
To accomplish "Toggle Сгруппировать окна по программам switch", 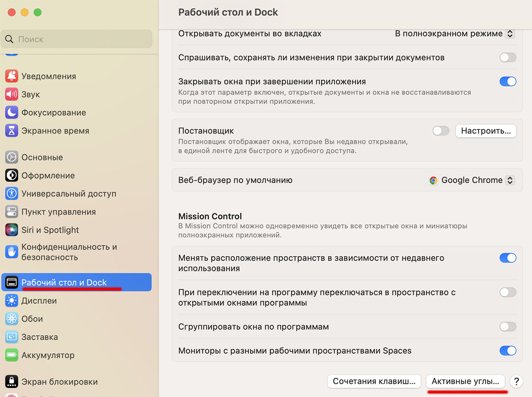I will 507,327.
